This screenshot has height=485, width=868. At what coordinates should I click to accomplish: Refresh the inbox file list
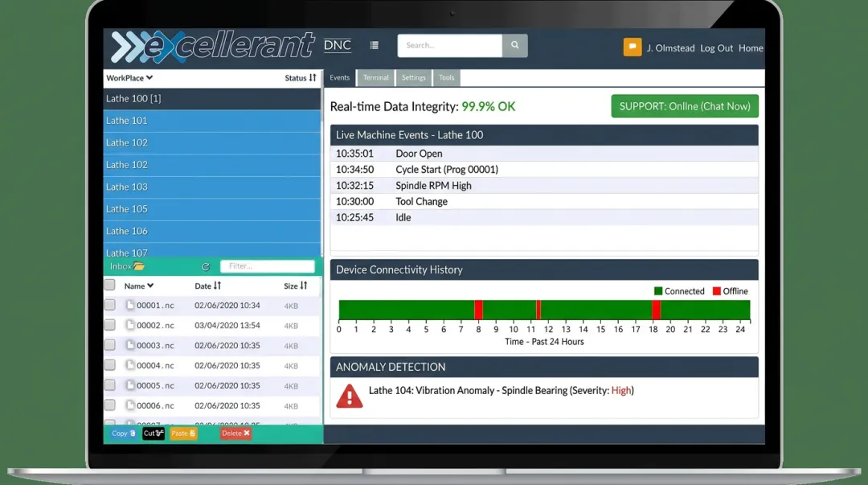click(206, 266)
